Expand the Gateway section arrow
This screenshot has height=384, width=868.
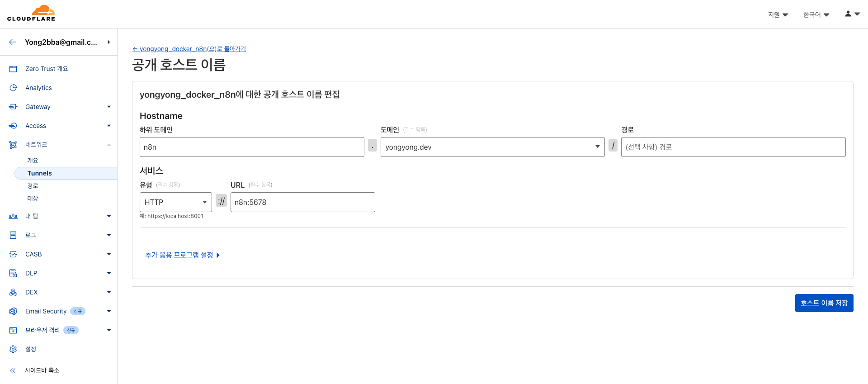pyautogui.click(x=109, y=107)
